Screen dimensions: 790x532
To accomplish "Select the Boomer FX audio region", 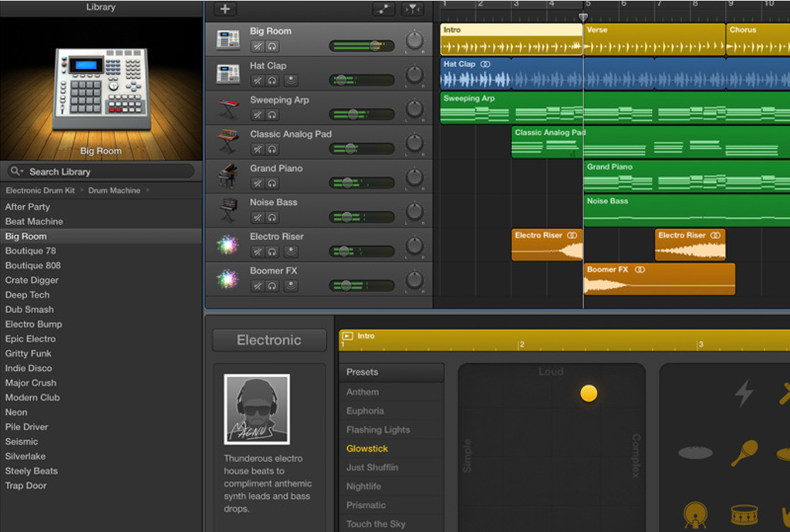I will 658,279.
